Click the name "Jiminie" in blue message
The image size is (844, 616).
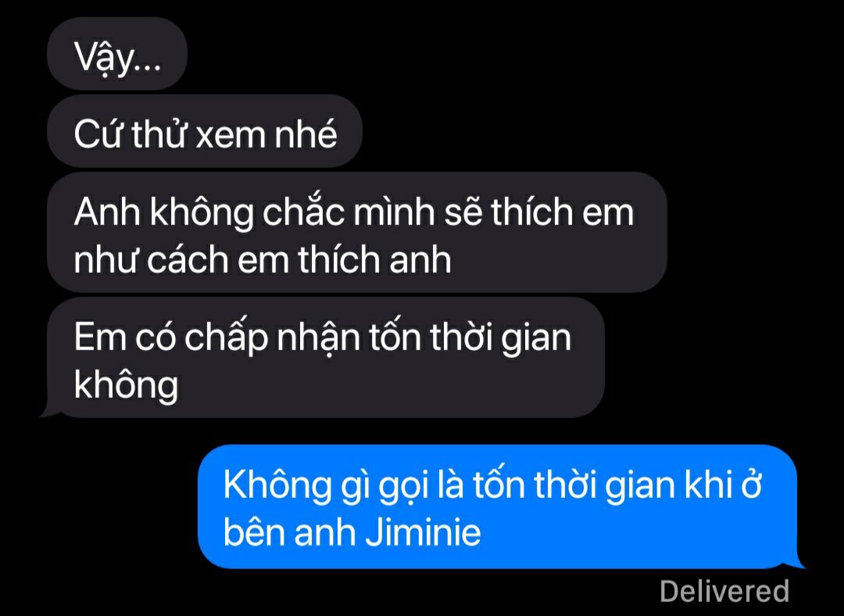click(x=423, y=532)
